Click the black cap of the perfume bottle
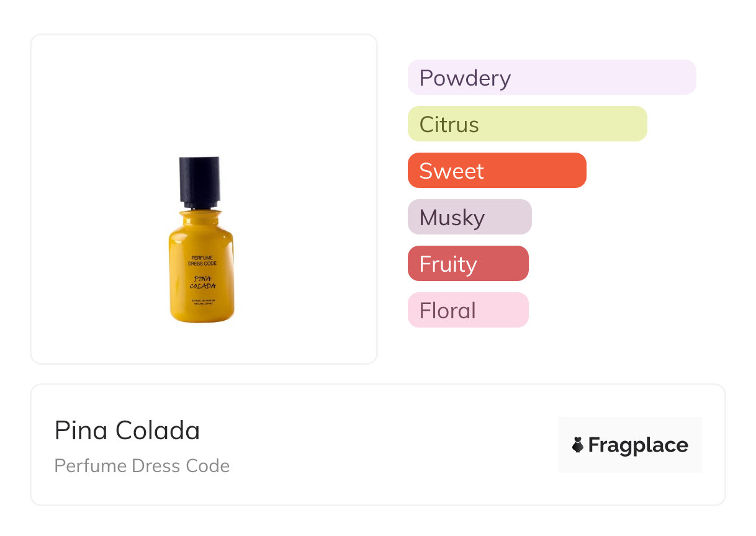Screen dimensions: 756x536 tap(200, 181)
